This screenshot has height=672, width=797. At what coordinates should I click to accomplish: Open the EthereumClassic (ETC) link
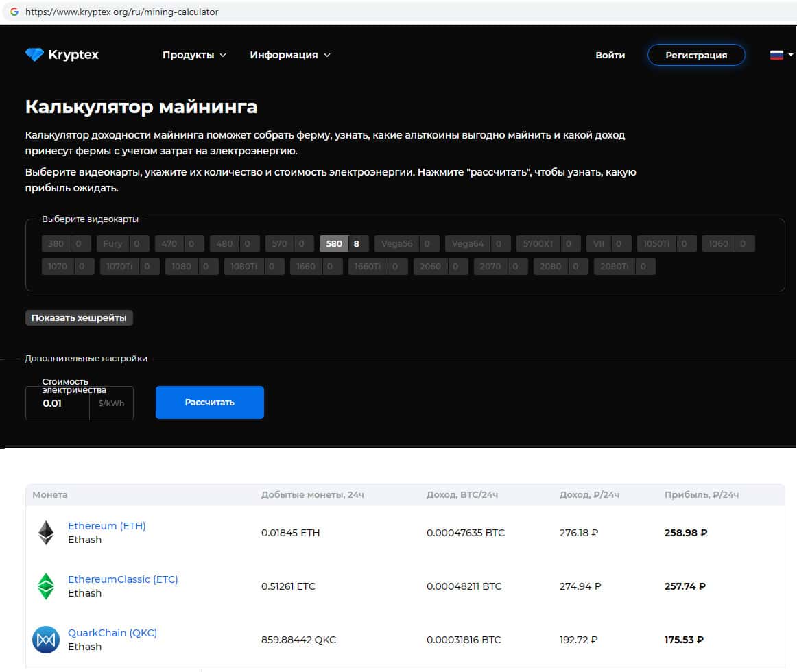click(x=123, y=579)
